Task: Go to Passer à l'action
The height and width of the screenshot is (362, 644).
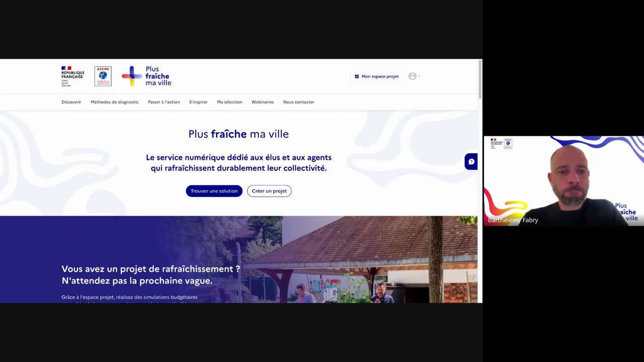Action: 164,102
